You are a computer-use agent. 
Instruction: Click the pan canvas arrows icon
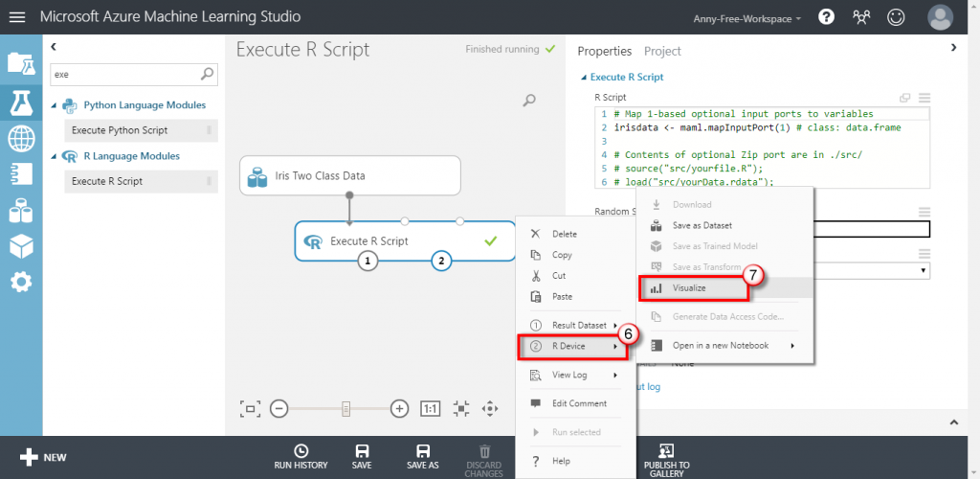[490, 409]
